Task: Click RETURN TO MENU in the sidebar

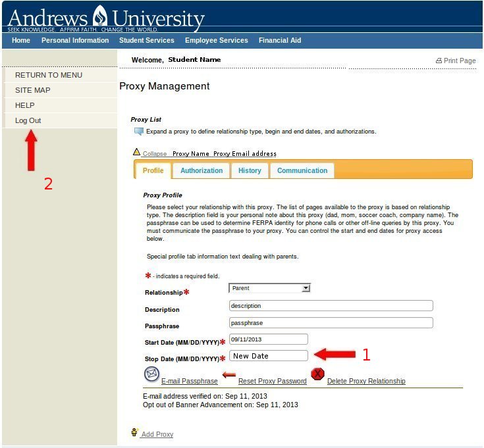Action: [x=61, y=75]
